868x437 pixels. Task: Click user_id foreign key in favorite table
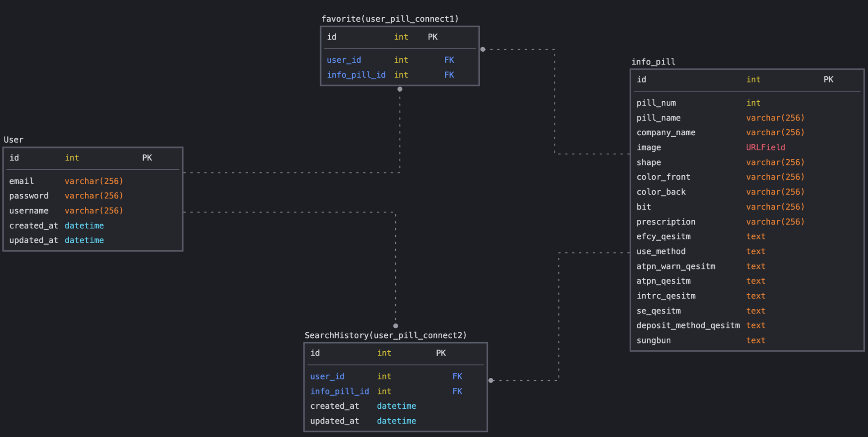pyautogui.click(x=343, y=60)
